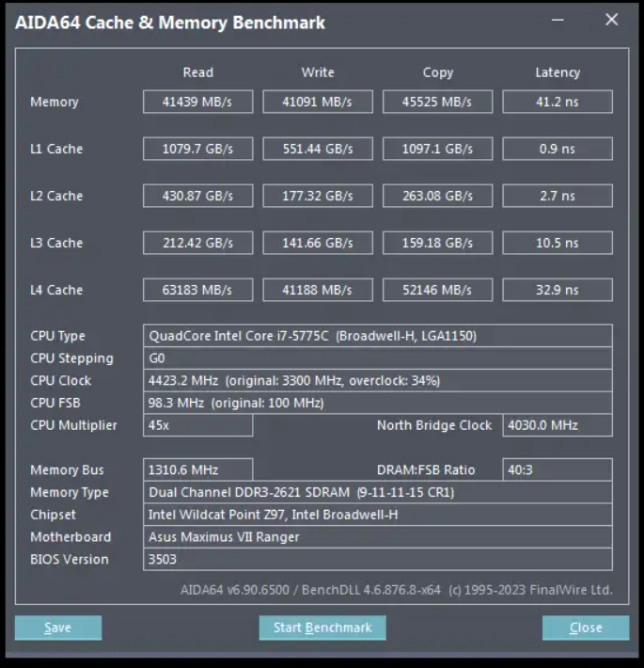
Task: Click BIOS Version field 3503
Action: coord(378,560)
